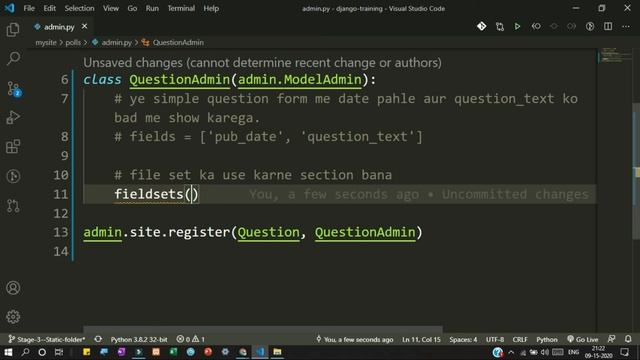640x360 pixels.
Task: Click QuestionAdmin class name on line 6
Action: point(180,80)
